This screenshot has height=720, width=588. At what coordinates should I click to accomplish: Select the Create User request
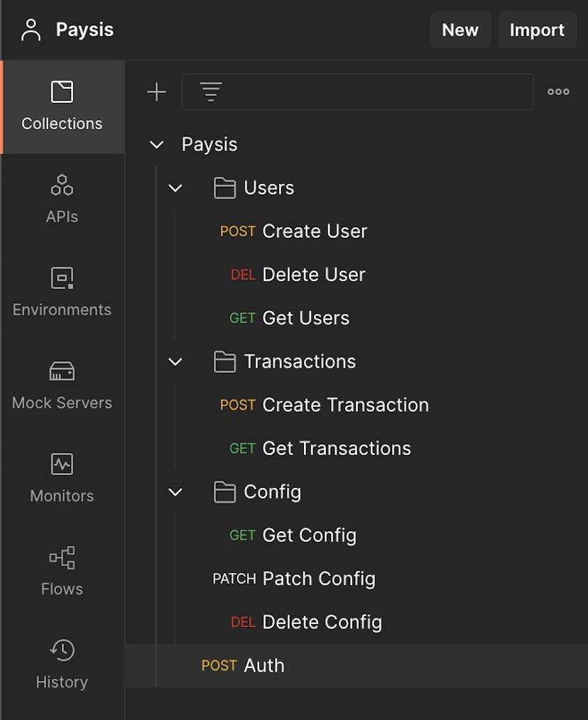[x=315, y=231]
